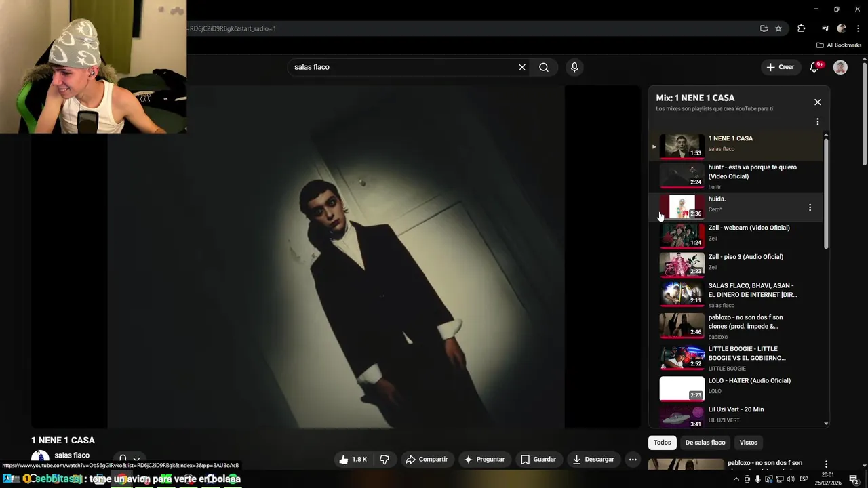Open the Mix playlist options menu
The height and width of the screenshot is (488, 868).
(x=818, y=121)
